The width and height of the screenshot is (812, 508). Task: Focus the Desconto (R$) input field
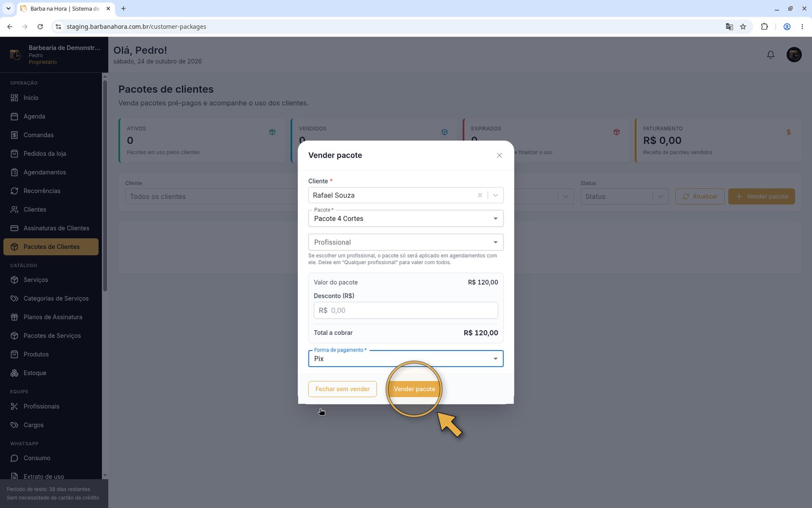405,310
